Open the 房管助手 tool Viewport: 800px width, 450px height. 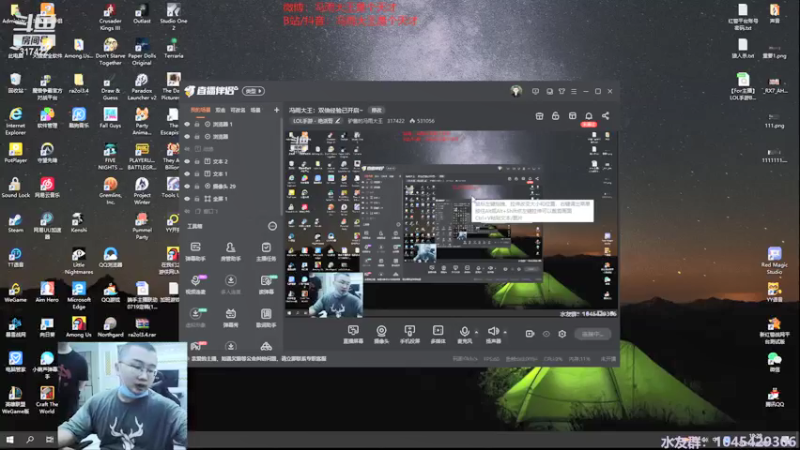pyautogui.click(x=231, y=252)
